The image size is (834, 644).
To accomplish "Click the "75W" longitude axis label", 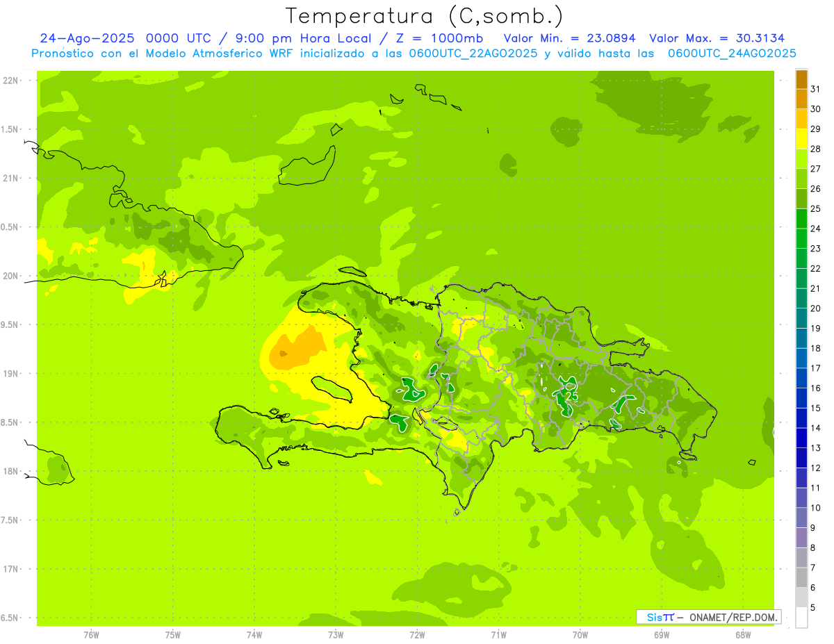I will (173, 635).
